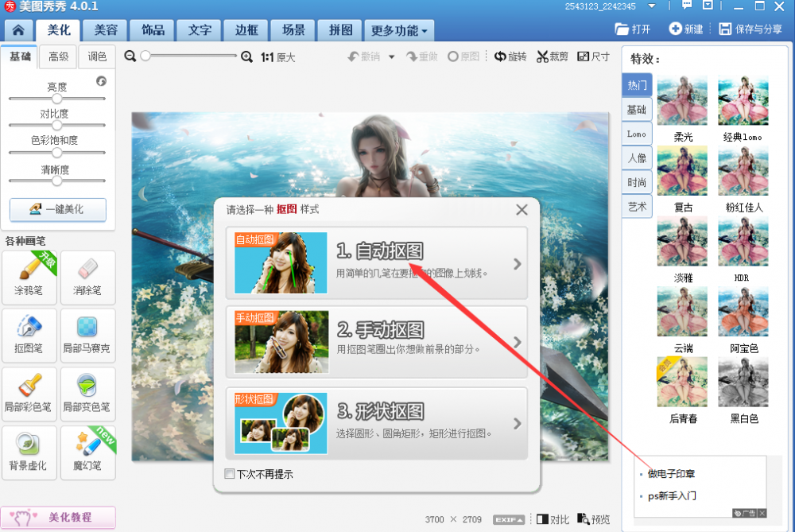Click 1:1 原大 original size
Viewport: 795px width, 532px height.
[277, 57]
